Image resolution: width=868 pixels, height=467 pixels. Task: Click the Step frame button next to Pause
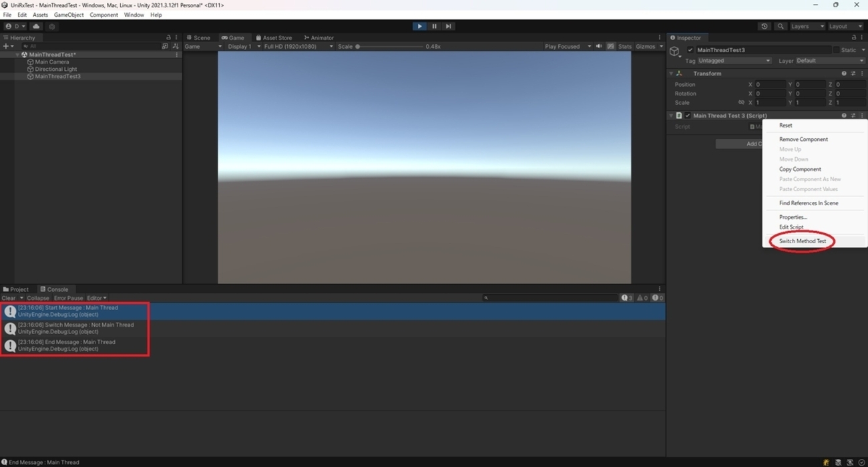tap(448, 25)
